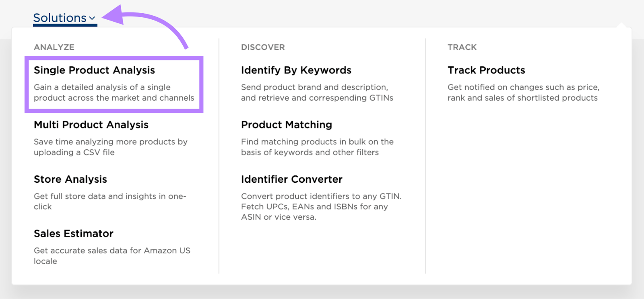The image size is (644, 299).
Task: Click 'uploading a CSV file' description
Action: 74,153
